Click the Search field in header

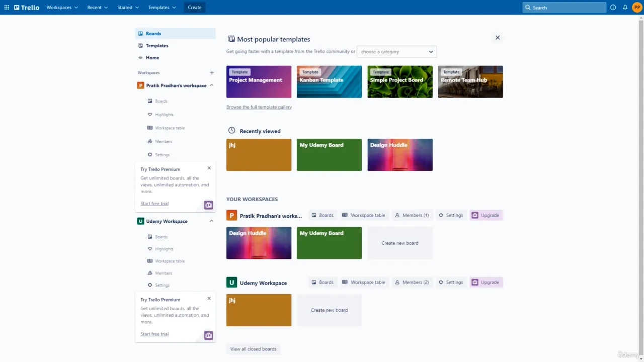564,8
